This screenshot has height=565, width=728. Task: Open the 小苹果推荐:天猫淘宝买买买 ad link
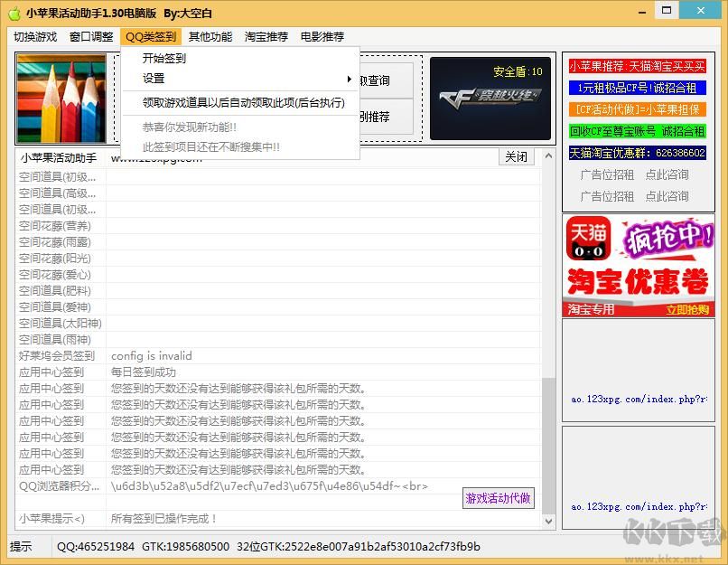(638, 66)
